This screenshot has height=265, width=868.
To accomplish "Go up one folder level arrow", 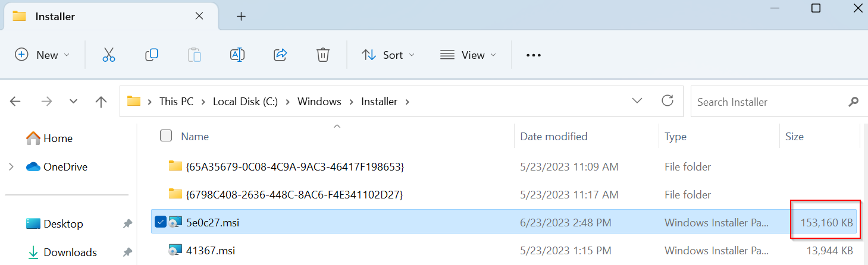I will click(101, 102).
